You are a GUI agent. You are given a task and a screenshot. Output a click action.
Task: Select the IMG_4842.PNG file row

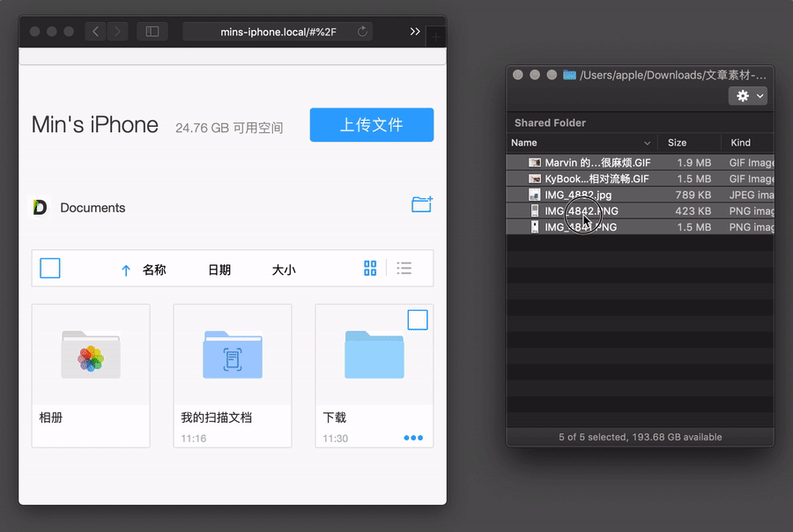641,211
